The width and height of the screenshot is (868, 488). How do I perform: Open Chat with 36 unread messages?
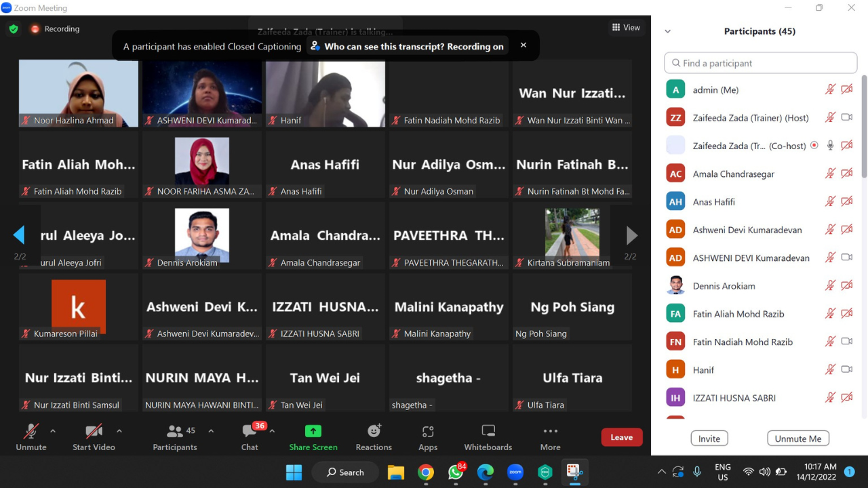coord(250,437)
